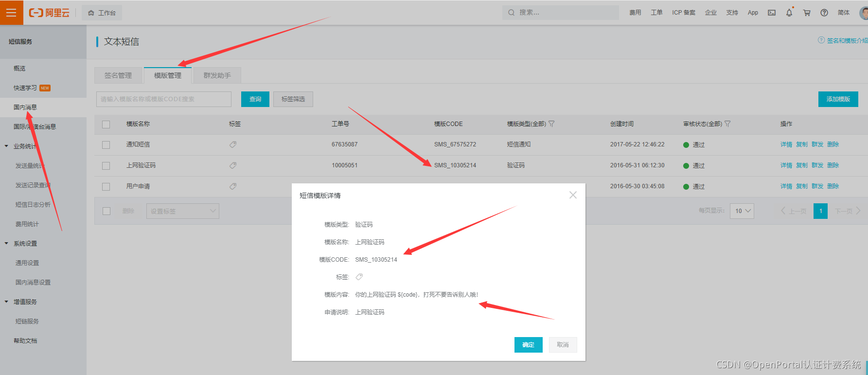Open the 审核状态 filter funnel icon
This screenshot has width=868, height=375.
[727, 124]
